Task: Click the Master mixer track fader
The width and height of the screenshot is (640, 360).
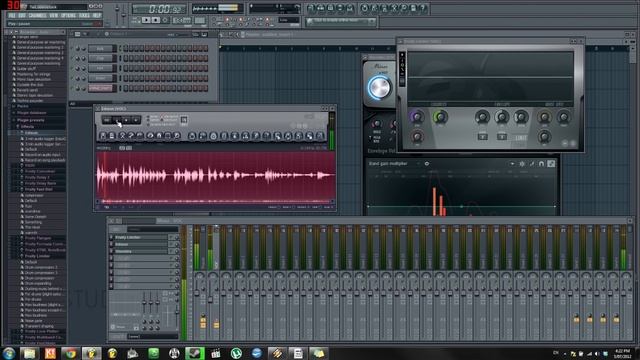Action: click(197, 293)
